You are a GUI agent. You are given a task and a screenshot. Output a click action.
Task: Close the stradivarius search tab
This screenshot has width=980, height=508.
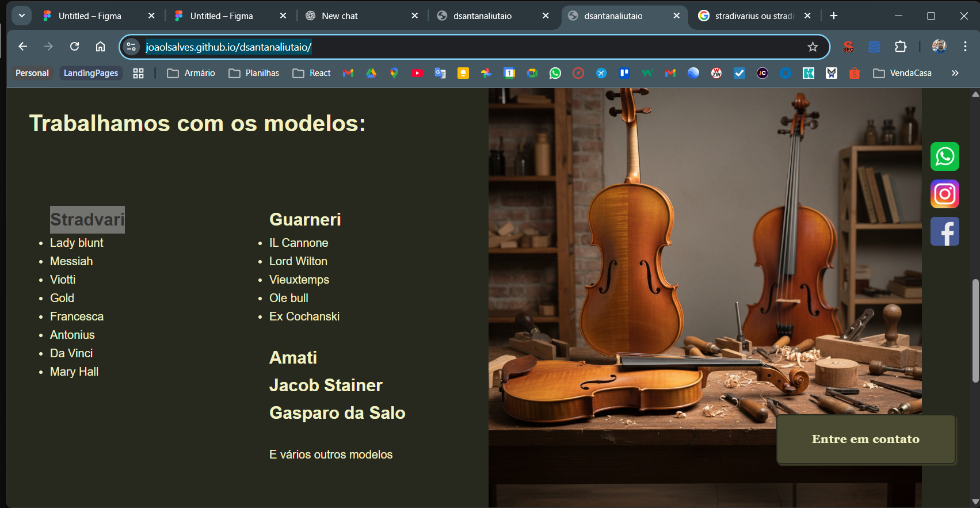click(807, 16)
